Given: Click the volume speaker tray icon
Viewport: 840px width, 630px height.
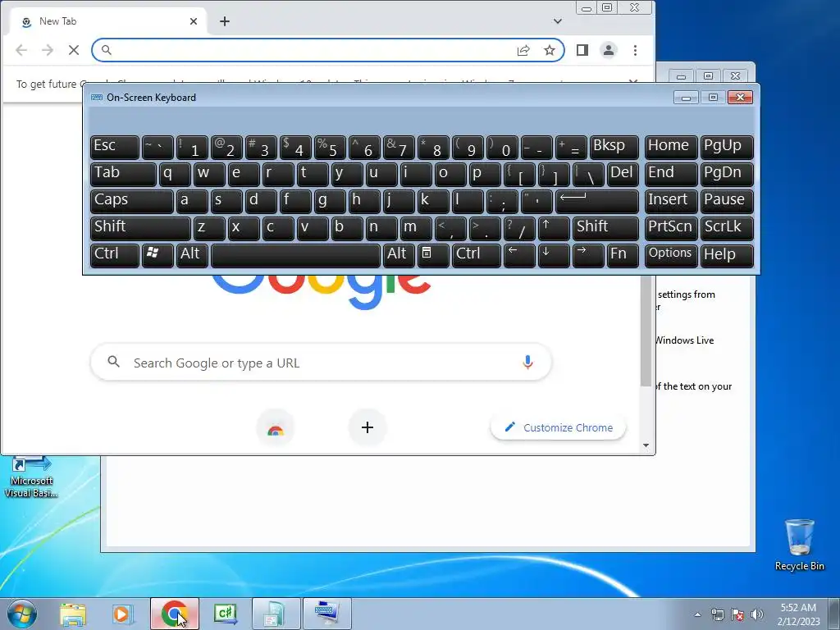Looking at the screenshot, I should coord(757,614).
